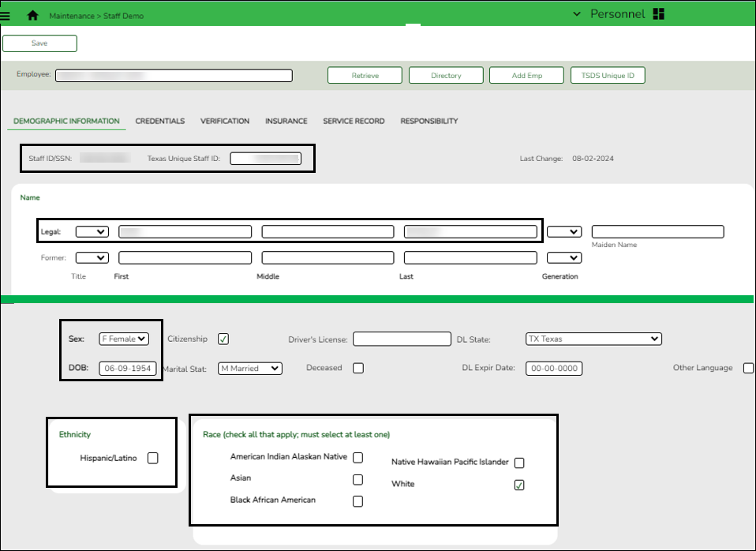Click the Driver's License input field
Viewport: 756px width, 551px height.
click(x=402, y=339)
